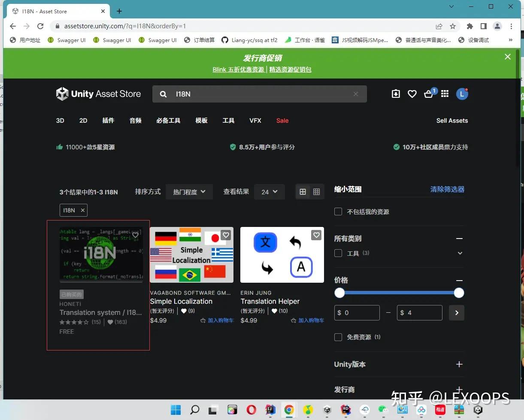Image resolution: width=524 pixels, height=420 pixels.
Task: Favorite the Translation Helper asset
Action: tap(316, 235)
